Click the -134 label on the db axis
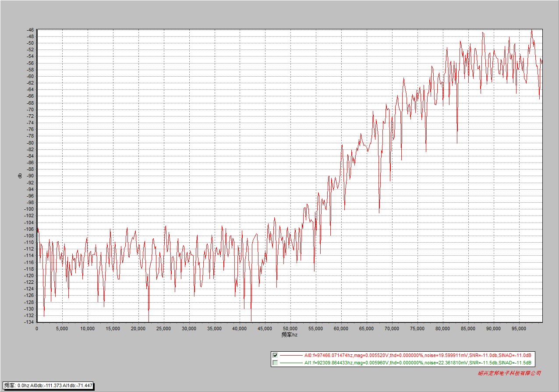Image resolution: width=559 pixels, height=392 pixels. click(29, 322)
